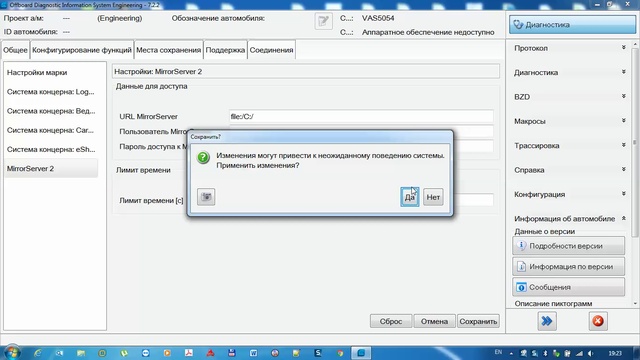Click the Отмена button
This screenshot has height=360, width=640.
click(434, 321)
